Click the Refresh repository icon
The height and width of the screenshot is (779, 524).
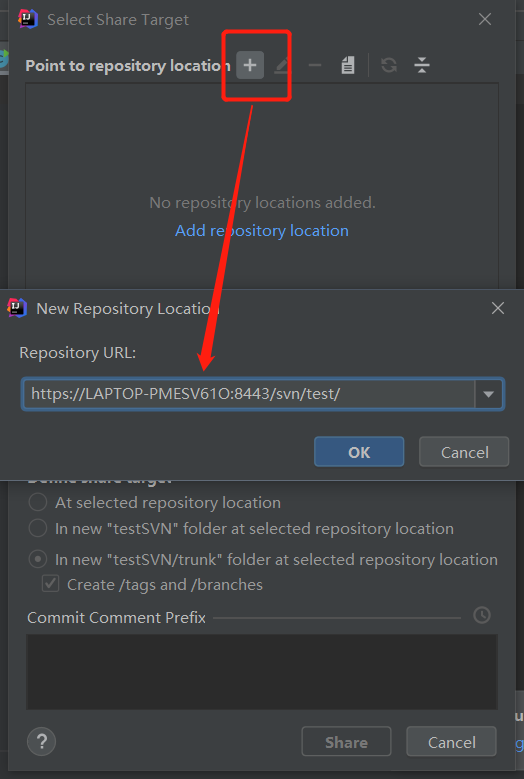point(389,65)
